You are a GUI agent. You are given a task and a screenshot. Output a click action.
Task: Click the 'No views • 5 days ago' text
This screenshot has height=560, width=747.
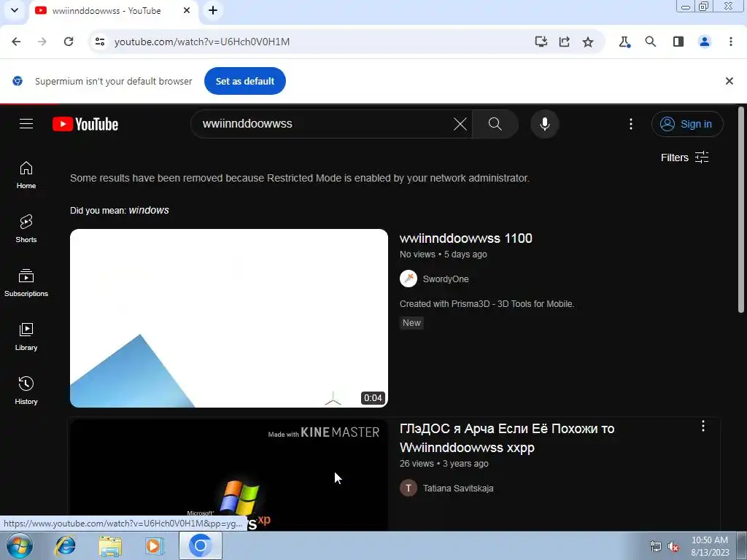(x=443, y=254)
